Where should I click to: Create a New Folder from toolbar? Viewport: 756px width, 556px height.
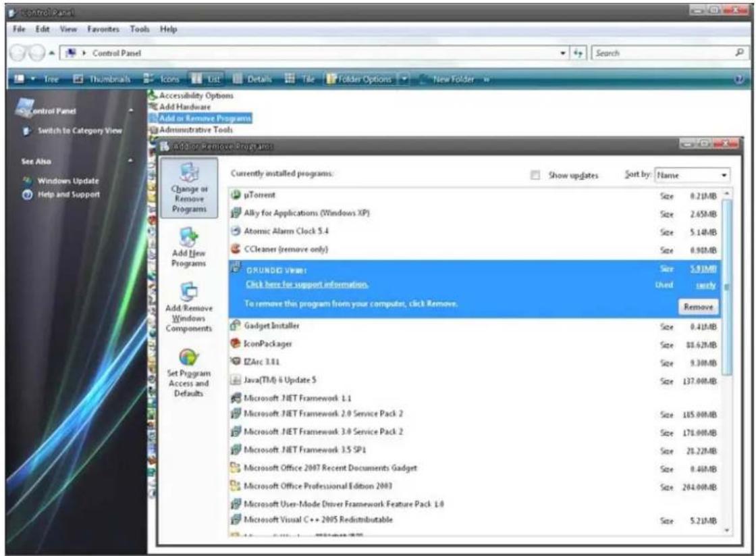pos(447,79)
